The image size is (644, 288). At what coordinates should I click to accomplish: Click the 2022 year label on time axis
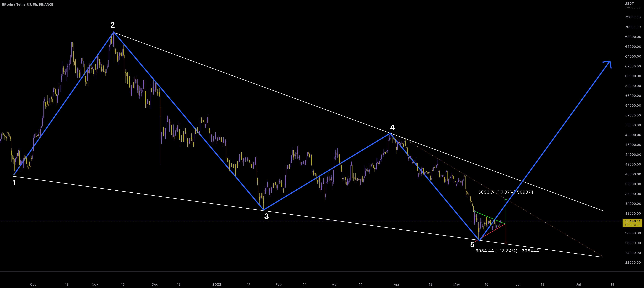[217, 285]
